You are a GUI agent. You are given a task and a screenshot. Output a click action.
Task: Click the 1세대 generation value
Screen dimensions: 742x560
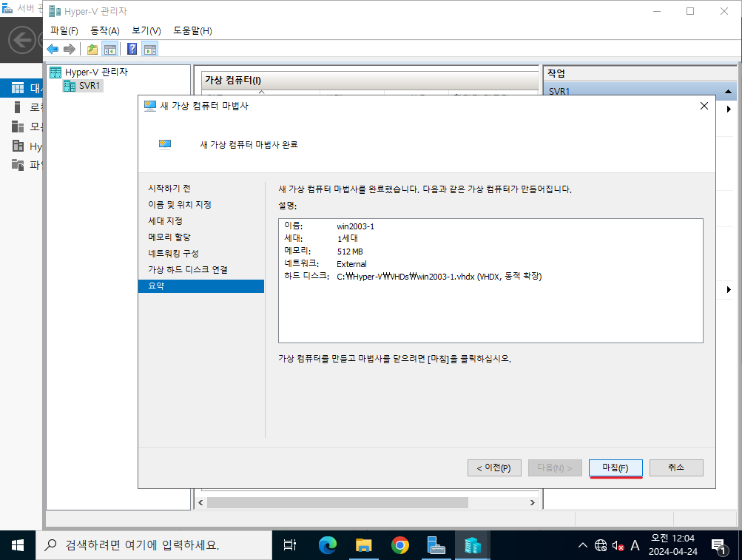[348, 239]
